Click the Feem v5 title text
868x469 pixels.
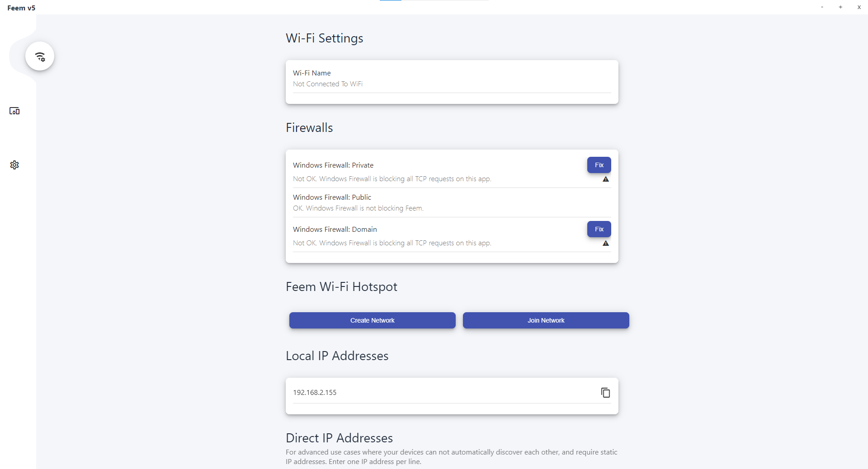pyautogui.click(x=21, y=8)
